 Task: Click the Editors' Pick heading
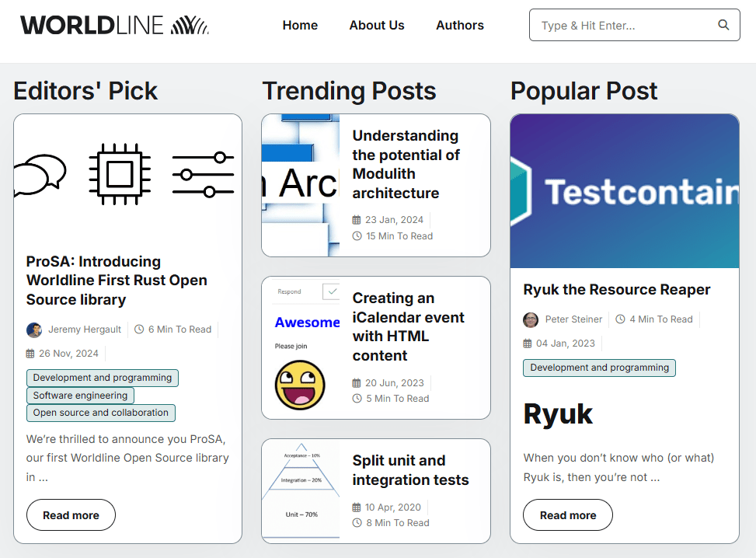click(x=85, y=91)
